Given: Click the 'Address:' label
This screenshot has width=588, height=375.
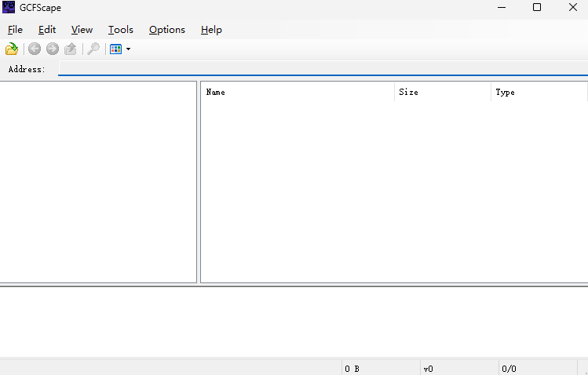Looking at the screenshot, I should (x=27, y=69).
